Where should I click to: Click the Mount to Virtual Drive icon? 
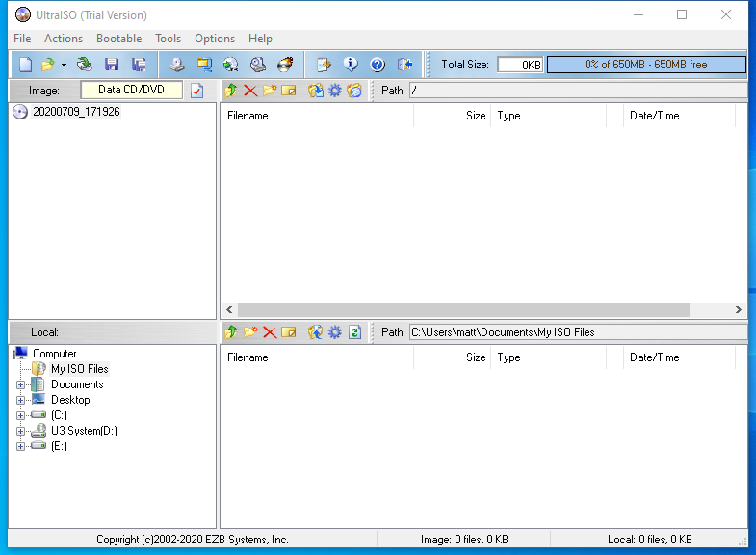point(258,65)
